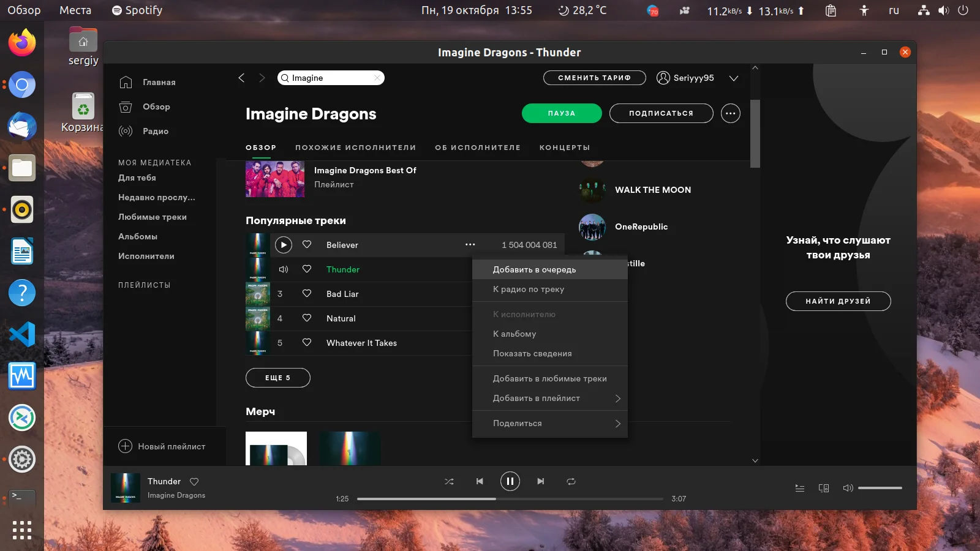The width and height of the screenshot is (980, 551).
Task: Switch to the 'КОНЦЕРТЫ' tab
Action: (x=565, y=148)
